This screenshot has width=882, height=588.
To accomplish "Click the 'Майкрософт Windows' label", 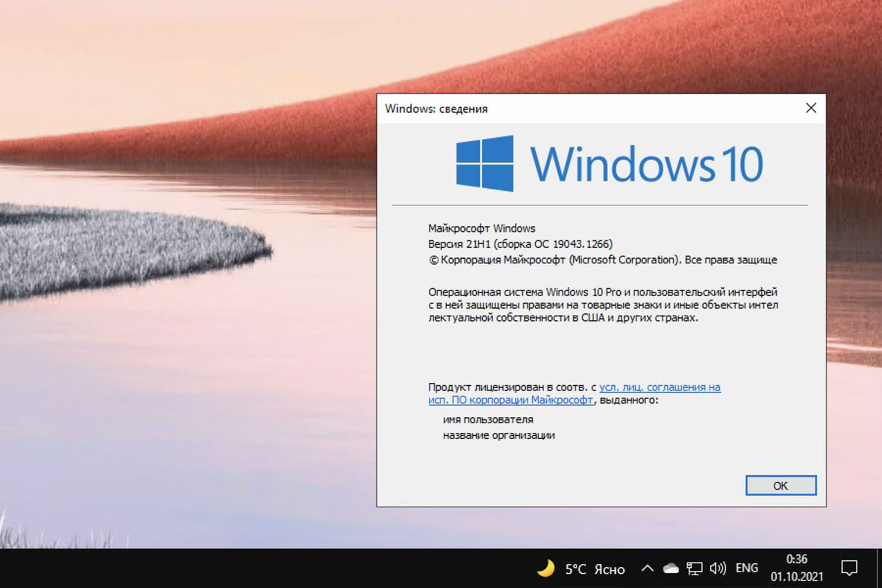I will pyautogui.click(x=481, y=228).
